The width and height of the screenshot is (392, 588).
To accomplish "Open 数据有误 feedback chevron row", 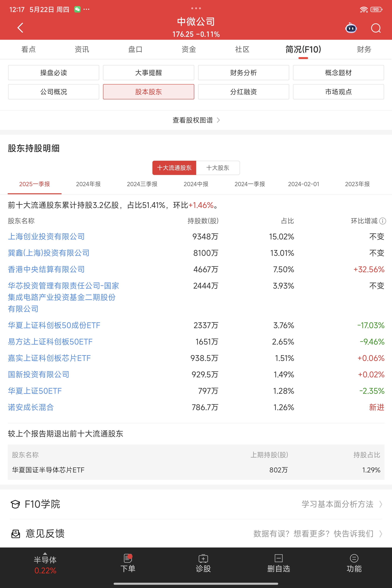I will coord(318,534).
